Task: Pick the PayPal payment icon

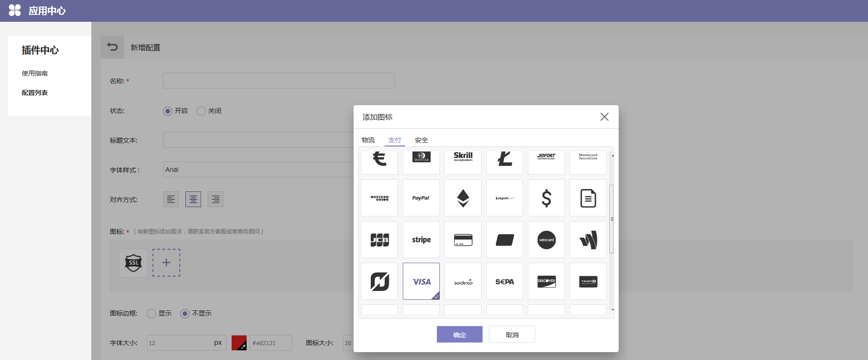Action: tap(421, 198)
